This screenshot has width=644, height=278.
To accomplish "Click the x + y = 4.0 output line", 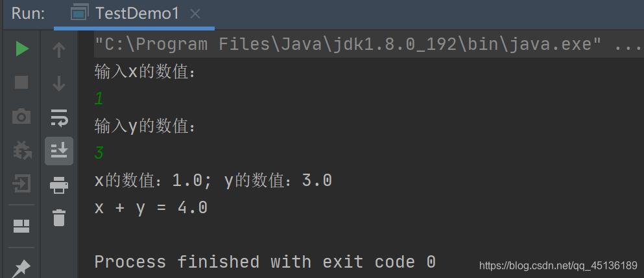I will pos(150,208).
